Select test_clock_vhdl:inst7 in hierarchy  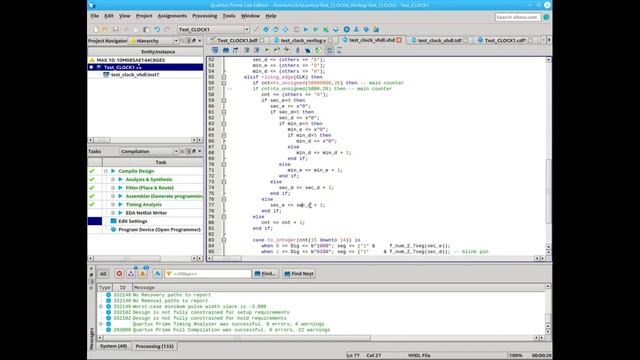click(x=135, y=75)
